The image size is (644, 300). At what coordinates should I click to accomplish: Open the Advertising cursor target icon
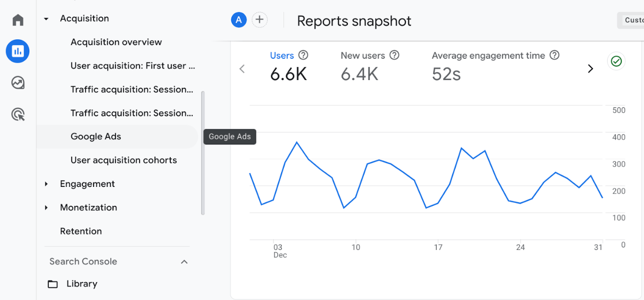pyautogui.click(x=18, y=115)
